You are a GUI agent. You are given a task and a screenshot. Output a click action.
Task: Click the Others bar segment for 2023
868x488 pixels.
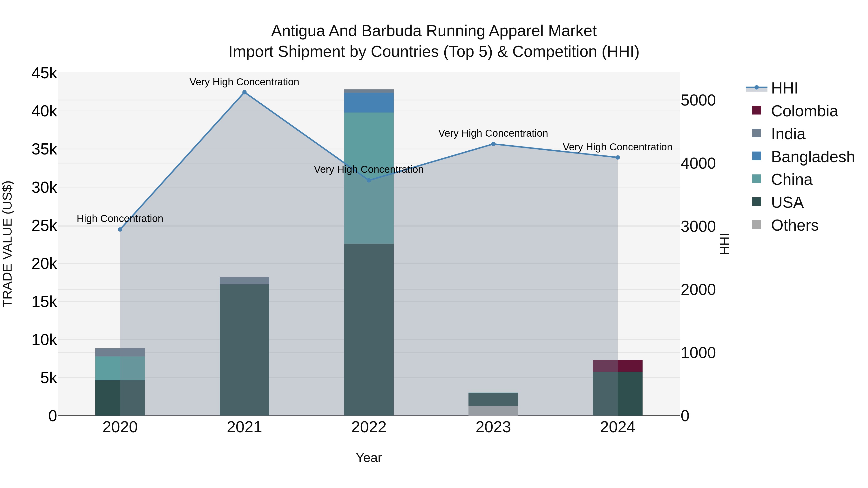493,411
